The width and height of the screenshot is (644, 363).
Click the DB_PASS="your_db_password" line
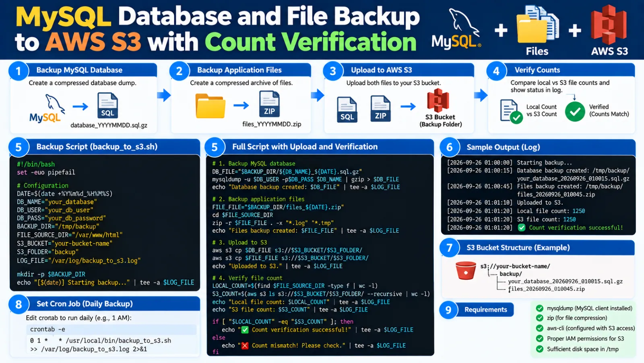point(61,218)
